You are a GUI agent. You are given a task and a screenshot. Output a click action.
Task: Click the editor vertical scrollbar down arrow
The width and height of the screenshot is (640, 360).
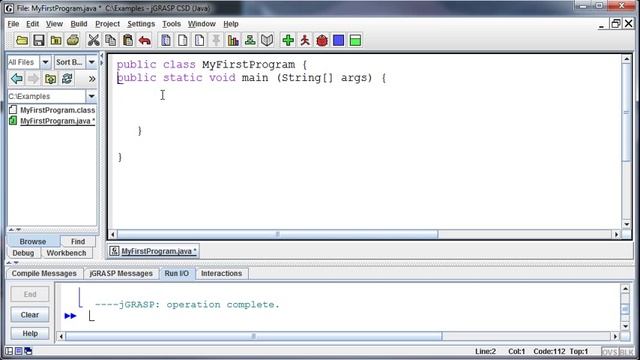(627, 224)
